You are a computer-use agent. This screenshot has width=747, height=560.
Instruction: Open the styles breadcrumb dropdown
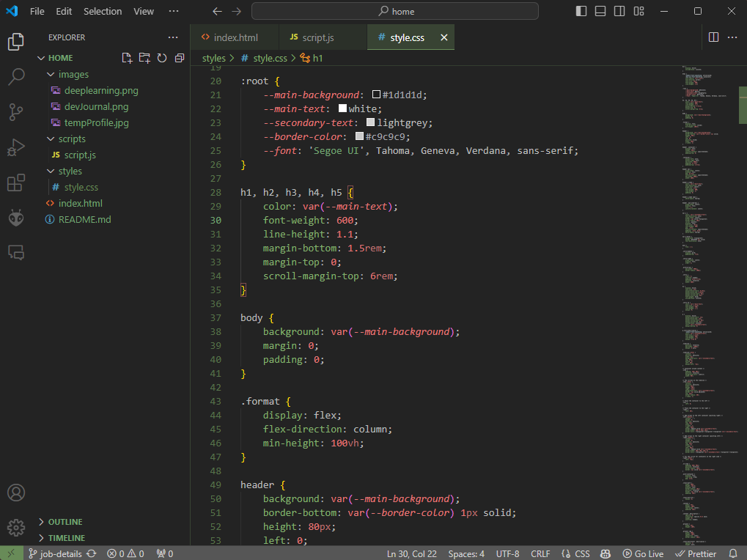coord(213,58)
